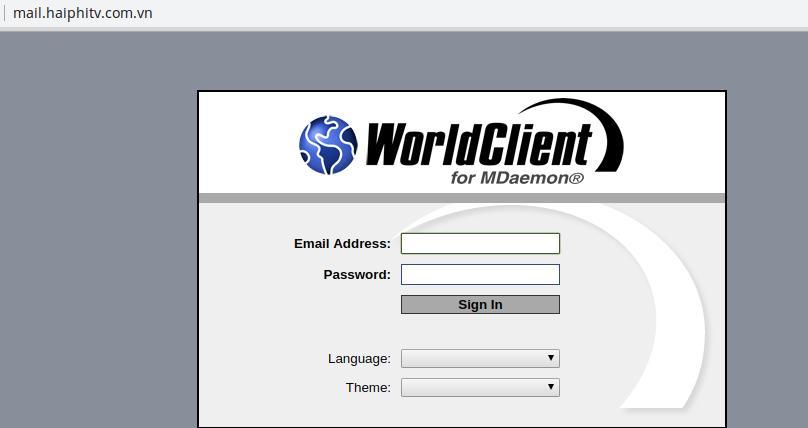Focus the Password input field

point(480,275)
